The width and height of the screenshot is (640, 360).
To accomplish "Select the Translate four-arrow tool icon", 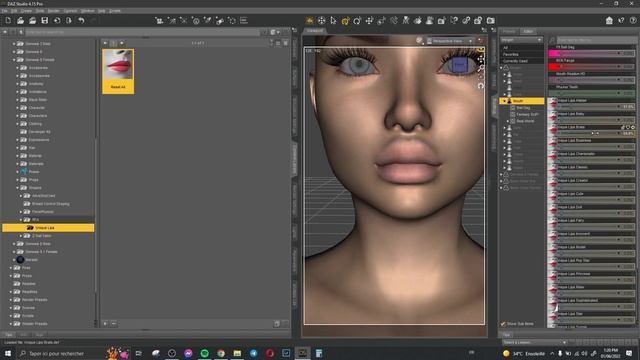I will 369,20.
